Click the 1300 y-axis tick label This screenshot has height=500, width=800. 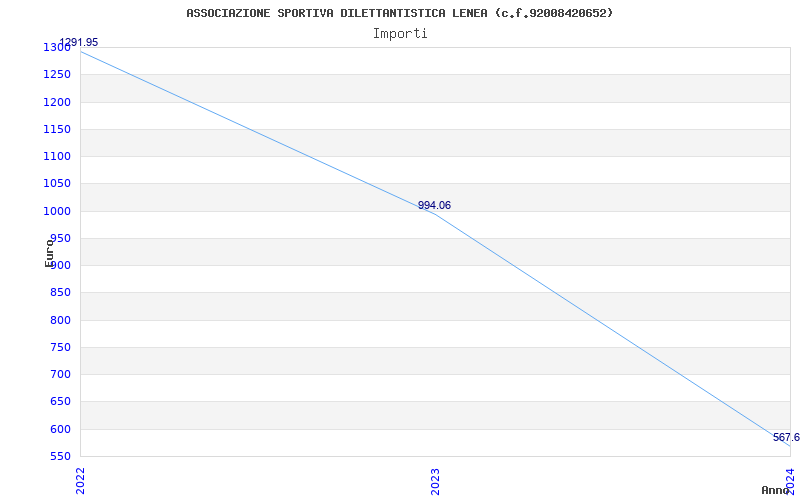(x=57, y=47)
